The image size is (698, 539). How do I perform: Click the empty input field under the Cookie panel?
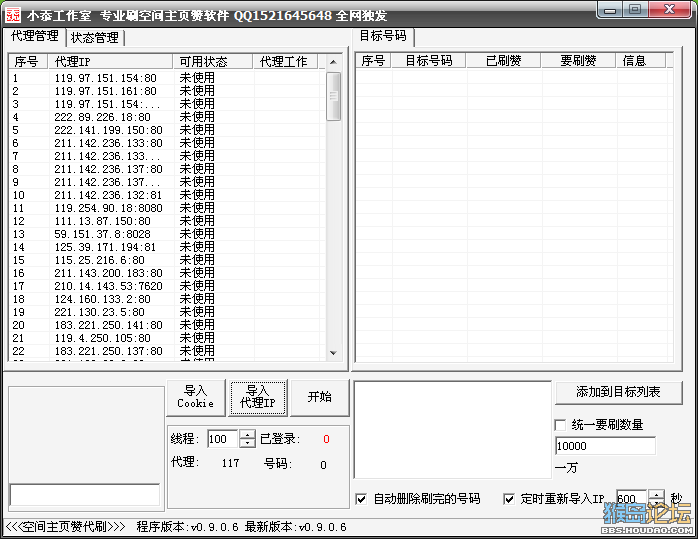click(85, 495)
